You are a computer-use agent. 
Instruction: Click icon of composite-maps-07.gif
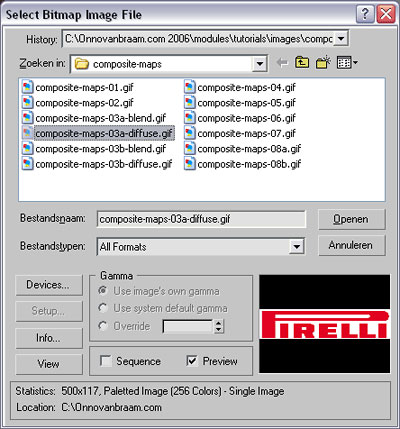coord(189,133)
